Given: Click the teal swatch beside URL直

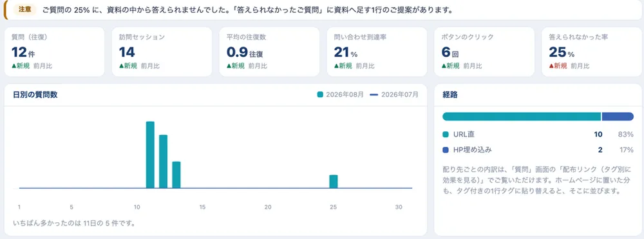Looking at the screenshot, I should (446, 134).
